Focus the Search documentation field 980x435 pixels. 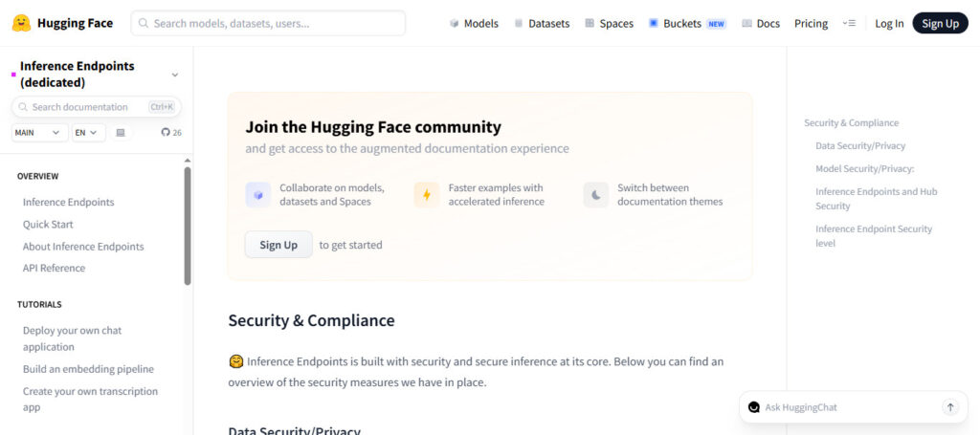pyautogui.click(x=97, y=107)
